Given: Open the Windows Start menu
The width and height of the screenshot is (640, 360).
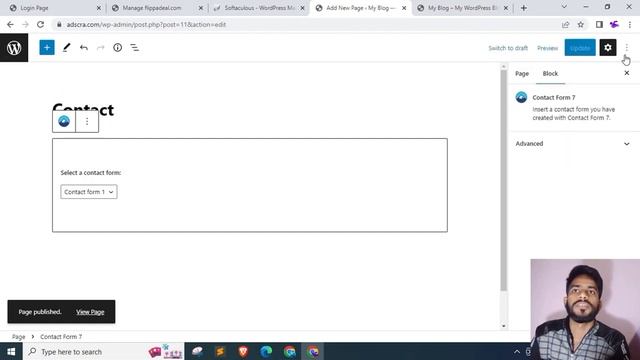Looking at the screenshot, I should click(11, 351).
